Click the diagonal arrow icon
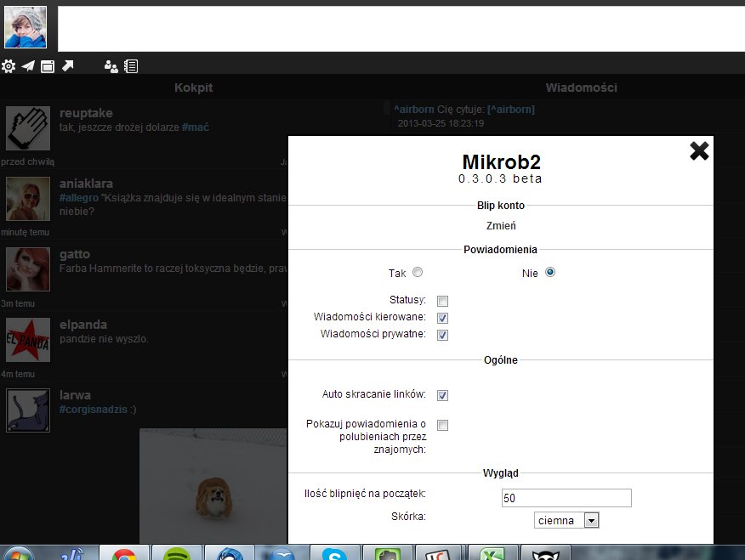The height and width of the screenshot is (560, 745). pos(68,66)
